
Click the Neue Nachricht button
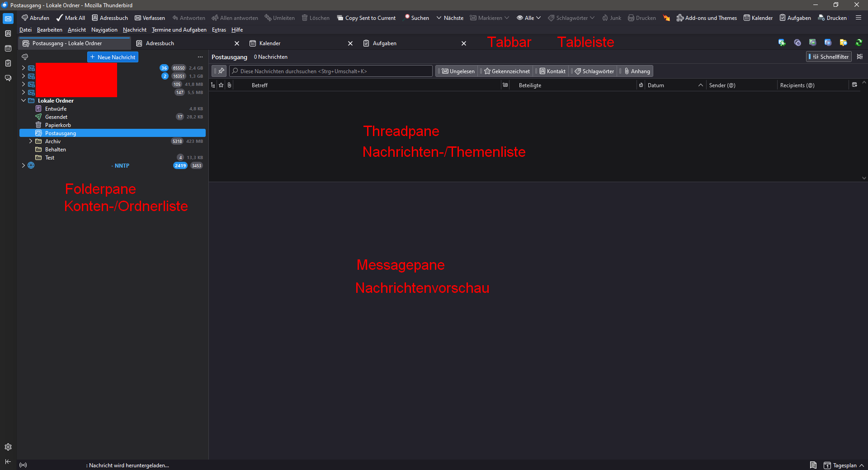pyautogui.click(x=113, y=57)
